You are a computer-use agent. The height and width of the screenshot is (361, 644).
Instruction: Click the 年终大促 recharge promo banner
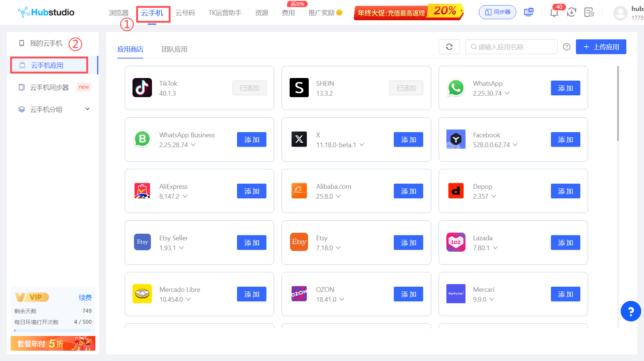tap(408, 12)
